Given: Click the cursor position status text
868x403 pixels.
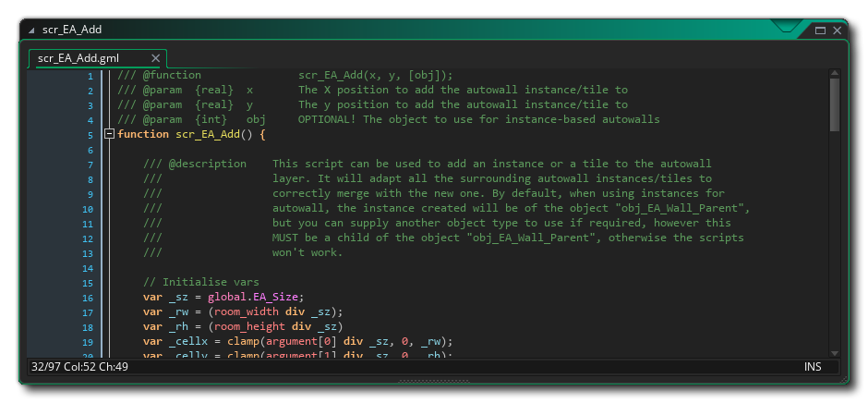Looking at the screenshot, I should [x=80, y=368].
